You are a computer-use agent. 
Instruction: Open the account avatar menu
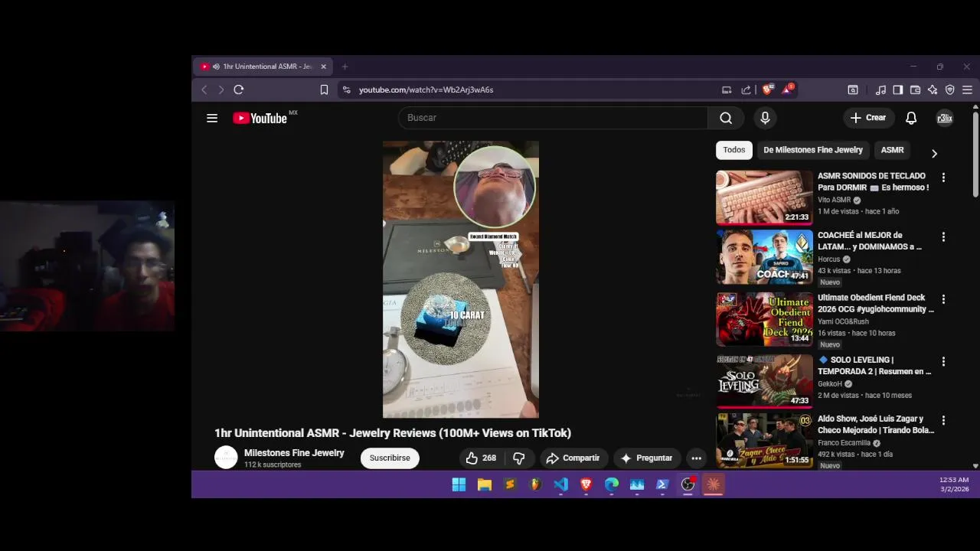tap(945, 118)
